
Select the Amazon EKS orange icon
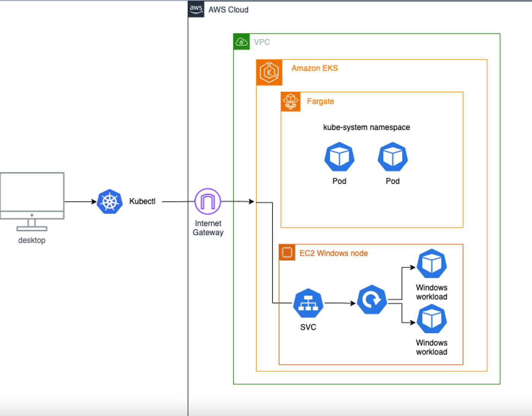click(269, 72)
